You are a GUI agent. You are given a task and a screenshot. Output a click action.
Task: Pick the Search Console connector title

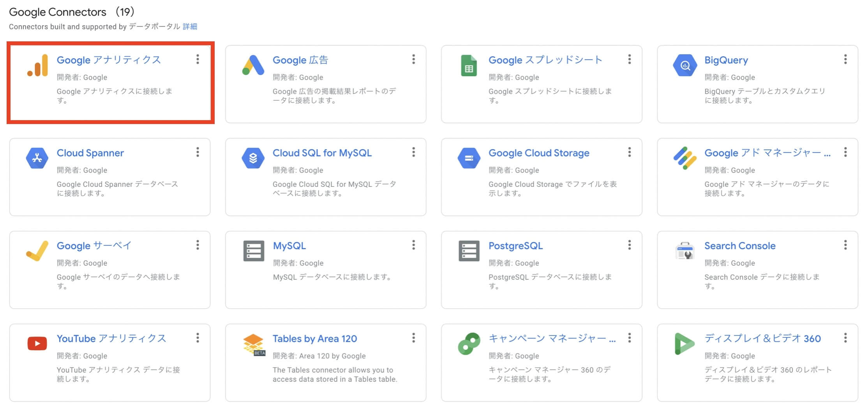pos(740,246)
